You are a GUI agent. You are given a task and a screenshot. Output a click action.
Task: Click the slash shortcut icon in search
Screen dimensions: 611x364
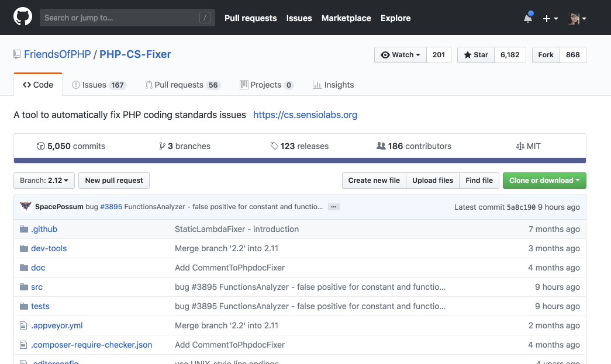point(205,18)
